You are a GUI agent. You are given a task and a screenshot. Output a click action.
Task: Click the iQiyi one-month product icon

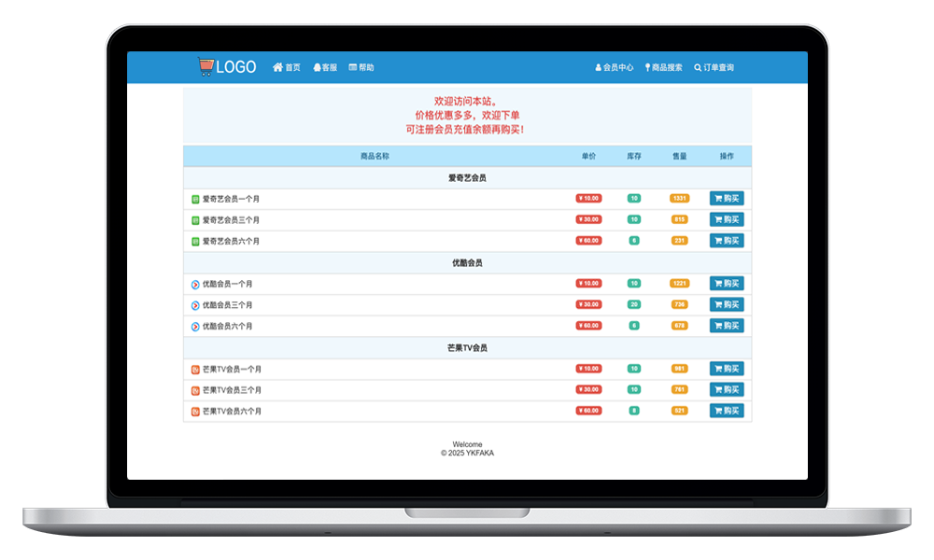tap(195, 199)
